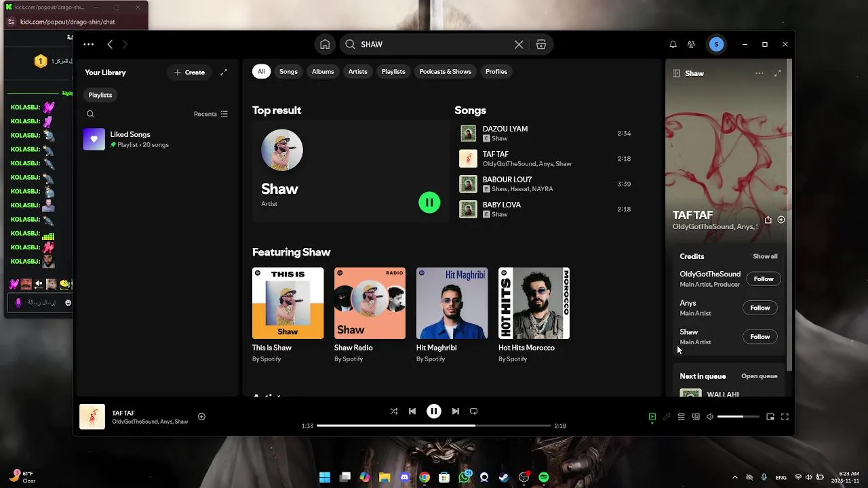868x488 pixels.
Task: Open the Hot Hits Morocco playlist
Action: [x=534, y=315]
